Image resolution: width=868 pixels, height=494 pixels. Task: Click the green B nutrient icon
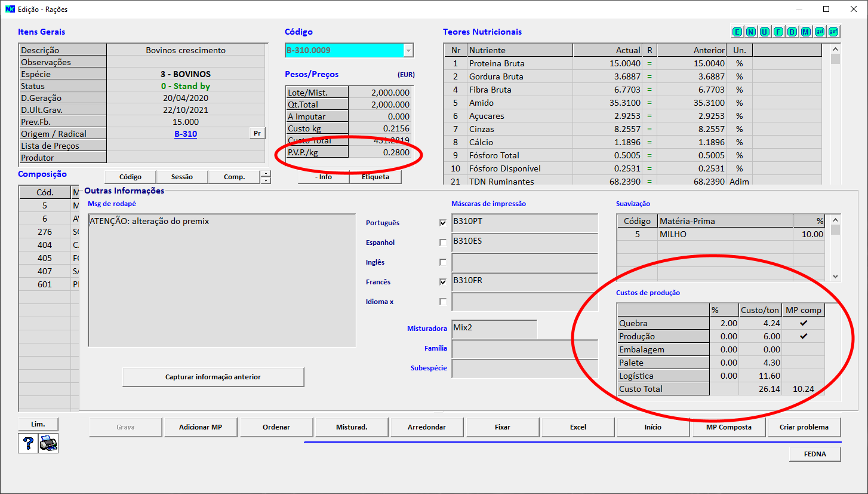click(792, 32)
